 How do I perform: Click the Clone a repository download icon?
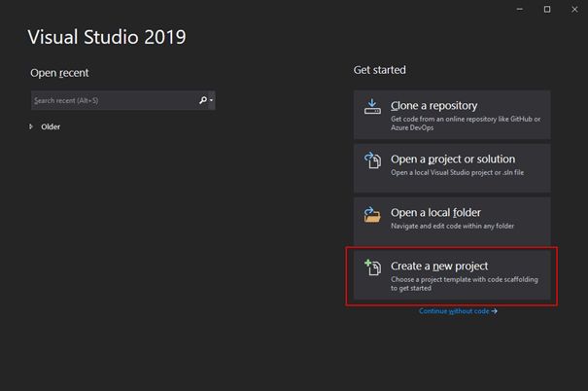[x=372, y=107]
